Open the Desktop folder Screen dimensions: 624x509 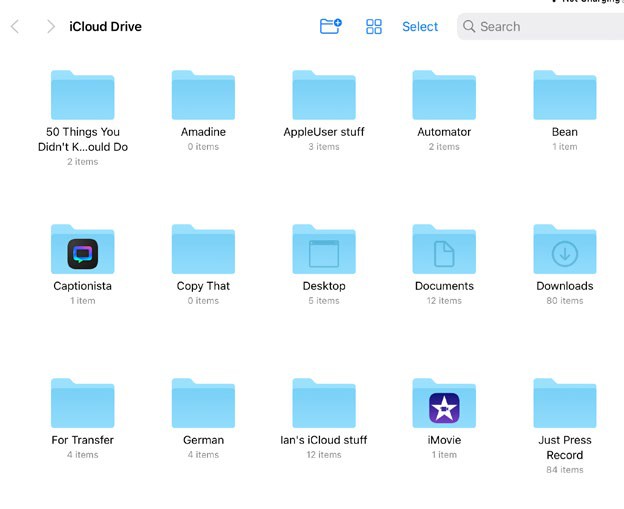(324, 250)
